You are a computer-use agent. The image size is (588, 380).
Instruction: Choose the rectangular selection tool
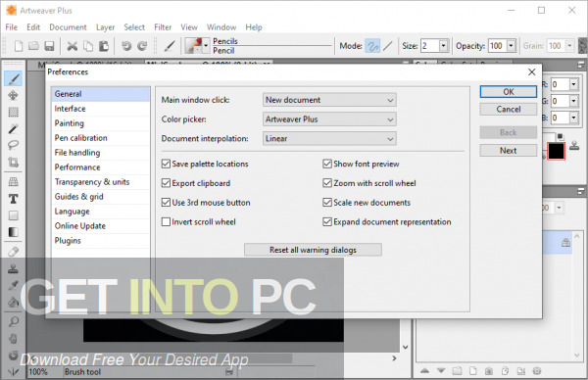[x=13, y=112]
